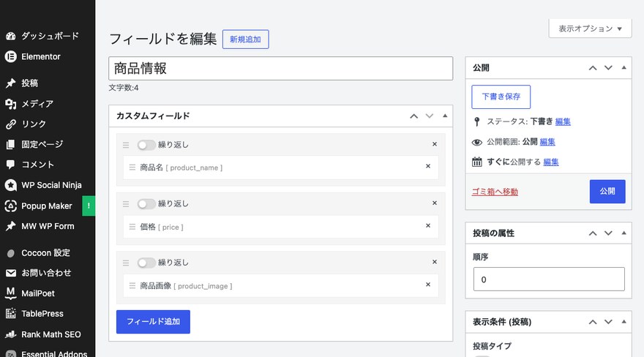Click the green Popup Maker alert badge
This screenshot has height=357, width=644.
point(89,206)
